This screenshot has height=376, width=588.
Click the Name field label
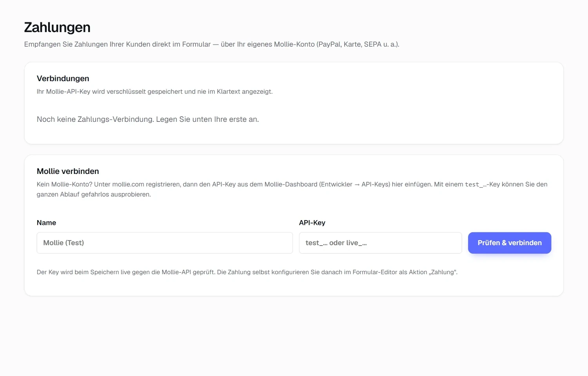click(46, 222)
